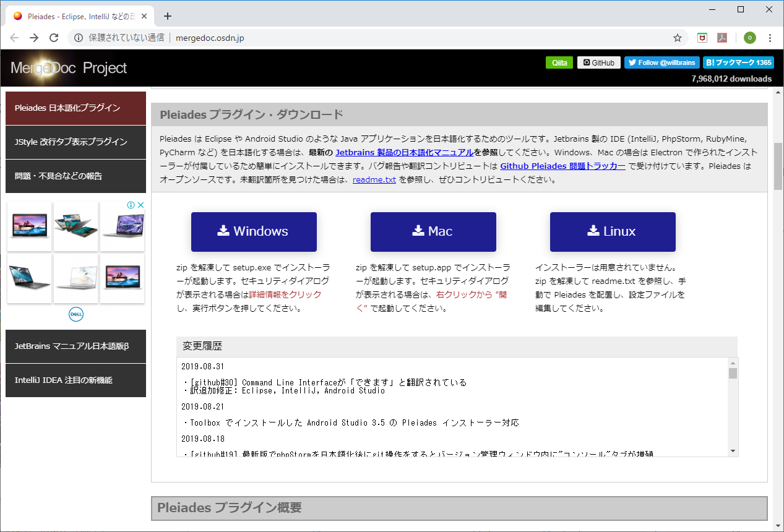Viewport: 784px width, 532px height.
Task: Download Pleiades for Windows
Action: coord(254,232)
